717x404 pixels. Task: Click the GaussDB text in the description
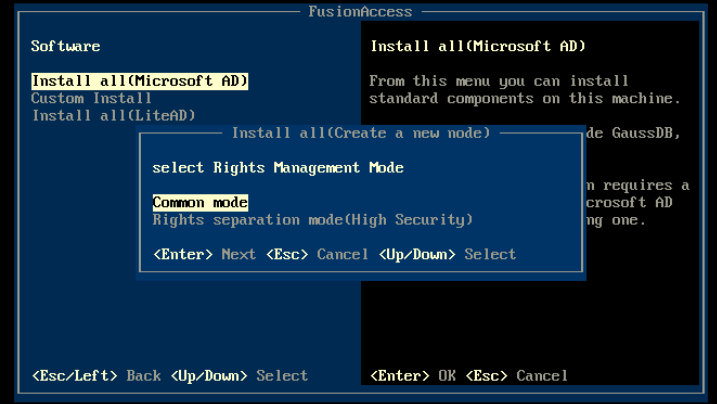(x=640, y=134)
